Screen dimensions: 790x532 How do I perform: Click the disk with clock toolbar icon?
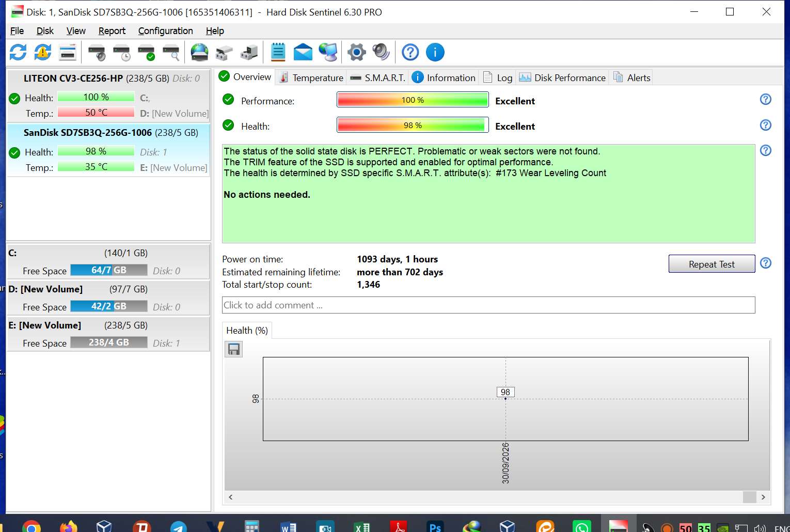point(122,52)
